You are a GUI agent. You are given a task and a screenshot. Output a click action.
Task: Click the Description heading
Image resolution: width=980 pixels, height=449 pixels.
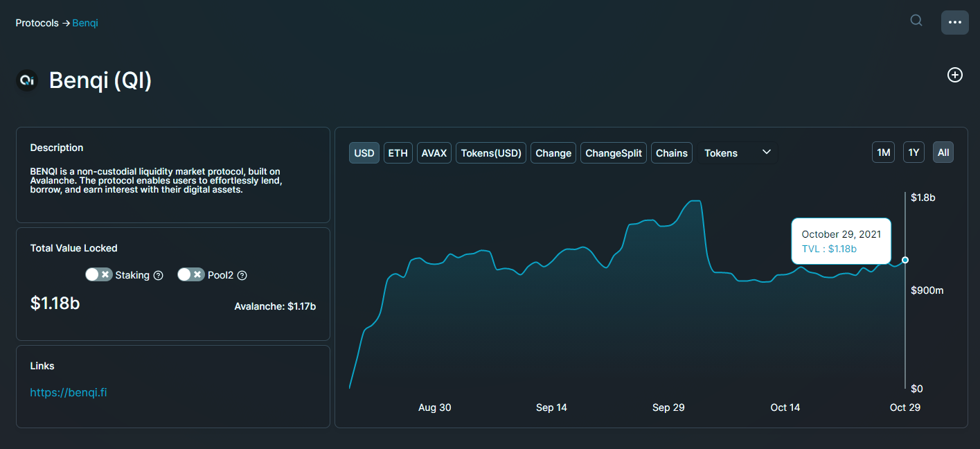(x=57, y=148)
